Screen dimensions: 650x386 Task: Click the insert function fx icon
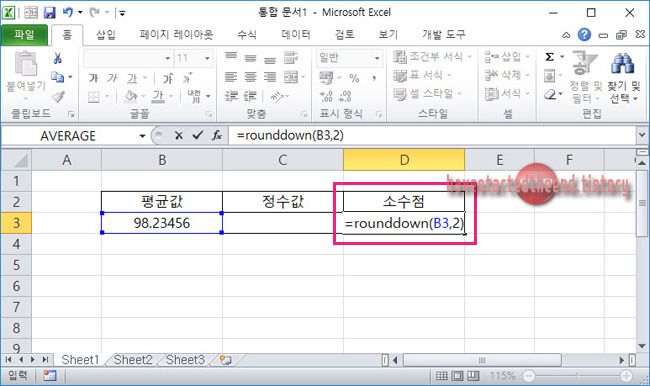(x=217, y=136)
